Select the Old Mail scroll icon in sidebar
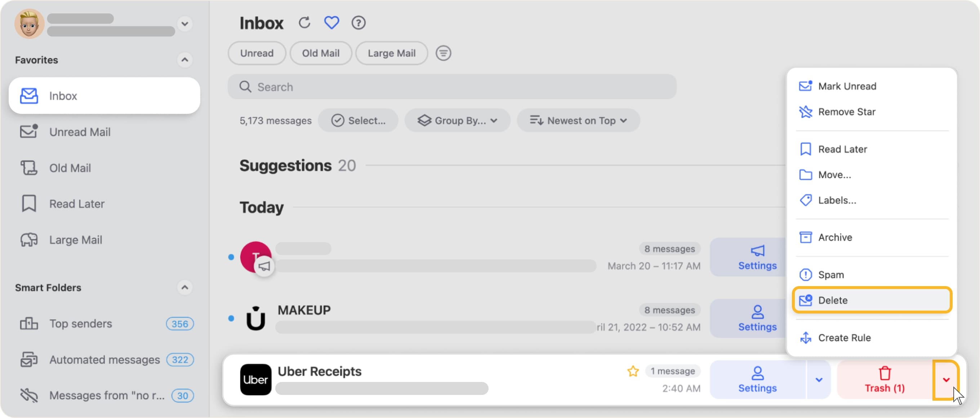Screen dimensions: 980x418 click(28, 167)
